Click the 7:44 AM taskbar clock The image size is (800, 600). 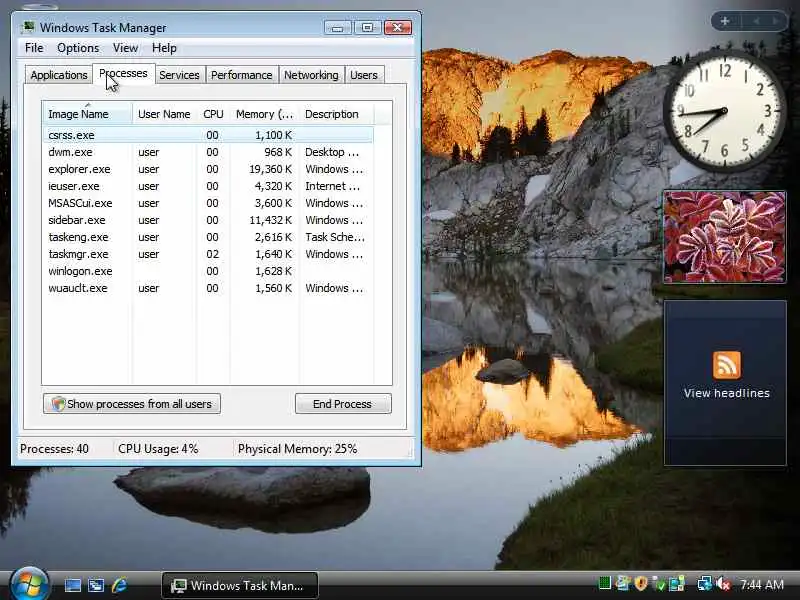pyautogui.click(x=762, y=585)
